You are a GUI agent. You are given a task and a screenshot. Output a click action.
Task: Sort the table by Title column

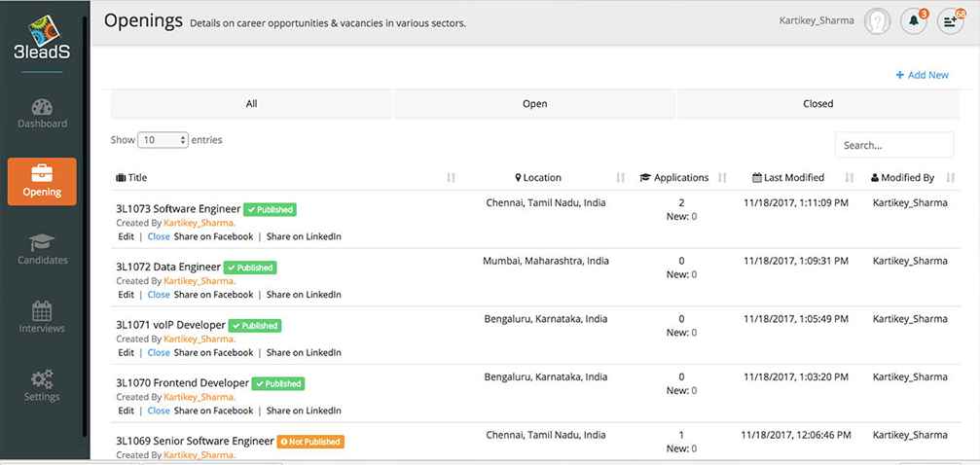[x=137, y=178]
